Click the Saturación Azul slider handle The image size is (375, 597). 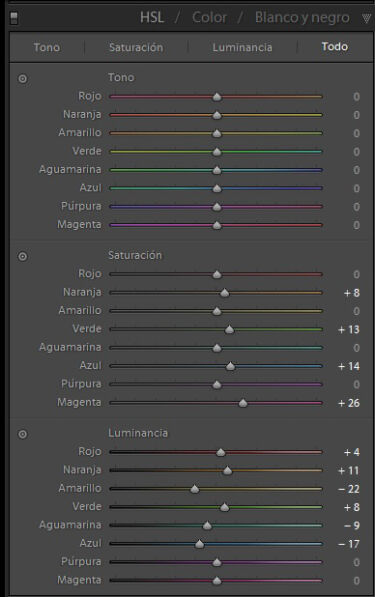pos(230,366)
